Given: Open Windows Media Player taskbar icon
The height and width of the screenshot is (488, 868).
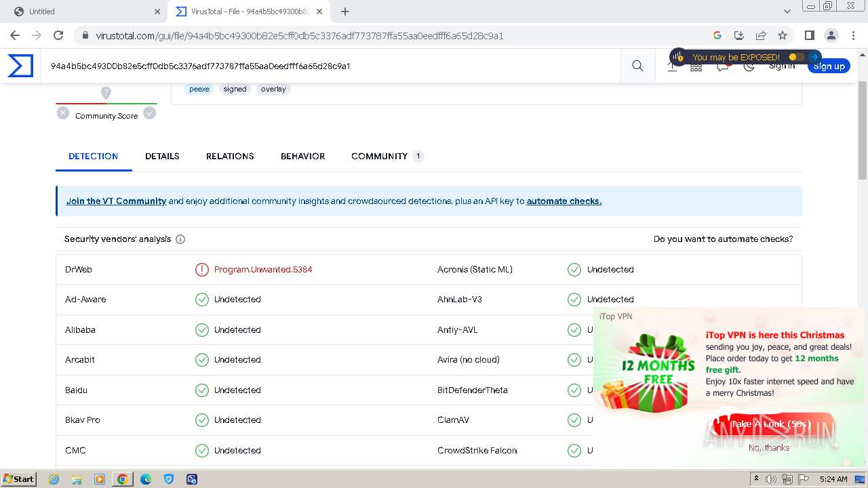Looking at the screenshot, I should coord(100,479).
